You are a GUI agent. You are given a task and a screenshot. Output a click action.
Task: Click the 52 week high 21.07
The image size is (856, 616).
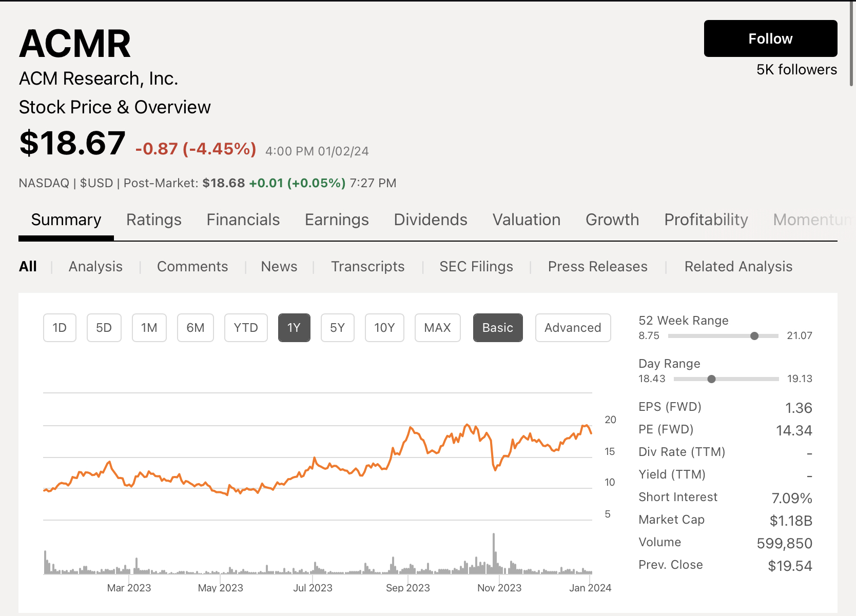click(x=800, y=336)
